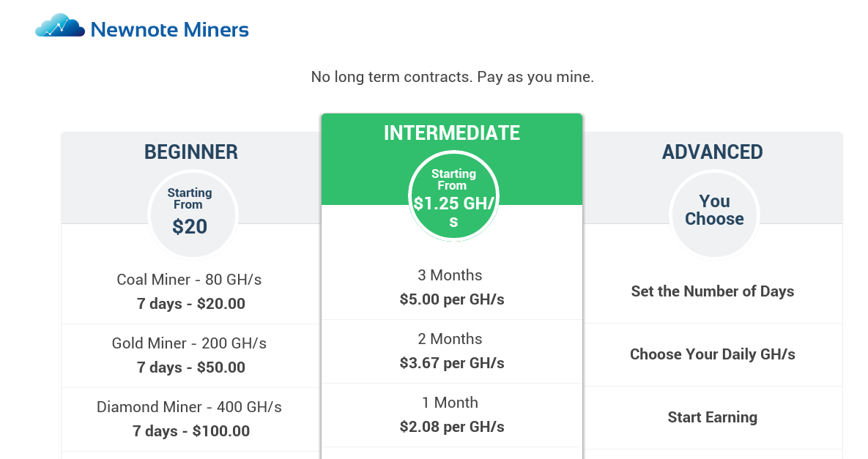868x459 pixels.
Task: Select the Intermediate plan heading
Action: pos(452,133)
